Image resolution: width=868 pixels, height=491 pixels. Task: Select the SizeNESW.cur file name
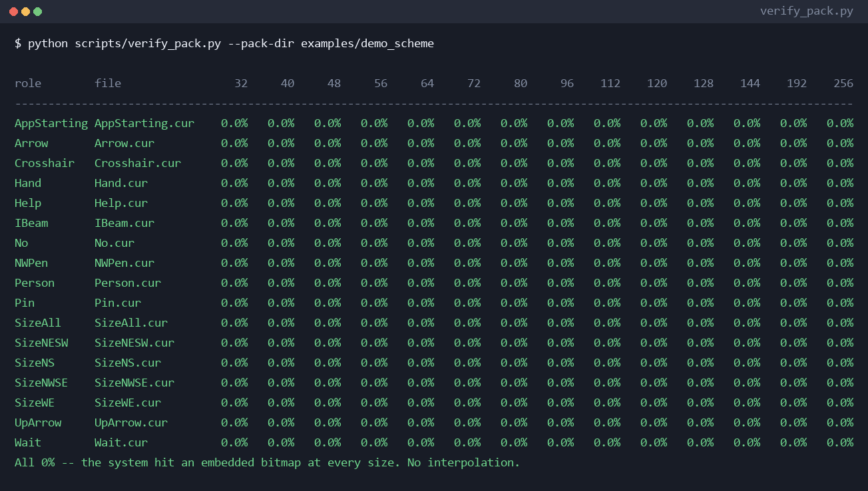click(x=134, y=343)
